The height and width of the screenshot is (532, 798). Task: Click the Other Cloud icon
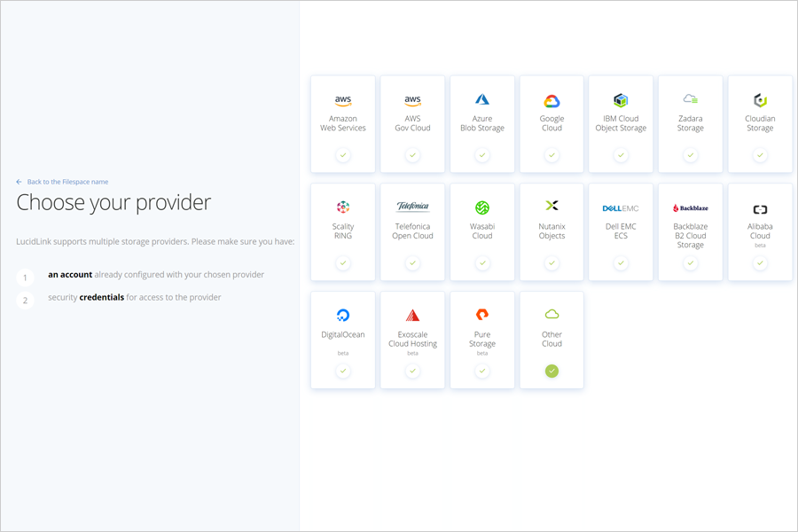click(552, 314)
